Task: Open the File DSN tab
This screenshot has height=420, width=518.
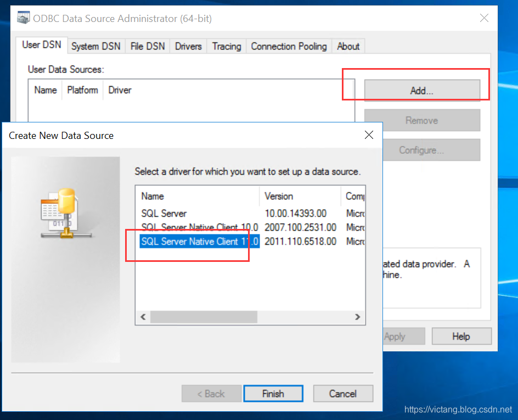Action: tap(148, 46)
